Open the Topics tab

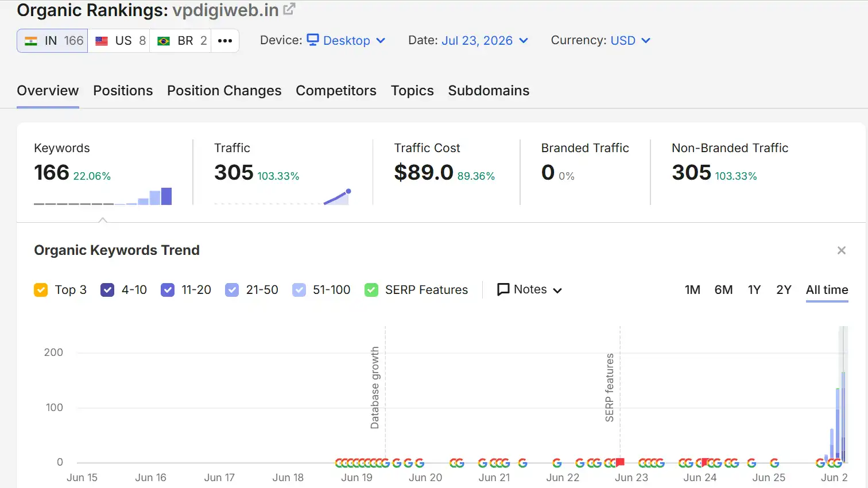[412, 91]
